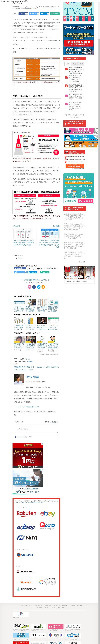
Task: Click the round orange RSS feed icon
Action: (x=43, y=287)
